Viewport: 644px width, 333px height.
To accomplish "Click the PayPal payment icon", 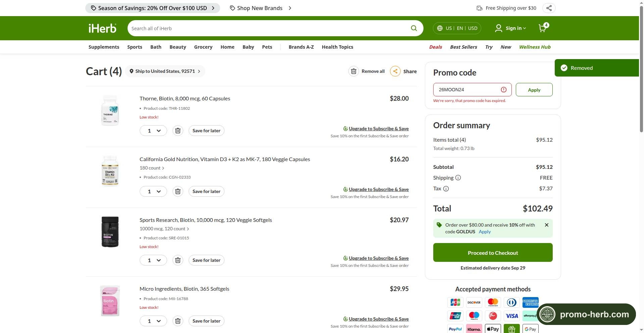I will (455, 329).
